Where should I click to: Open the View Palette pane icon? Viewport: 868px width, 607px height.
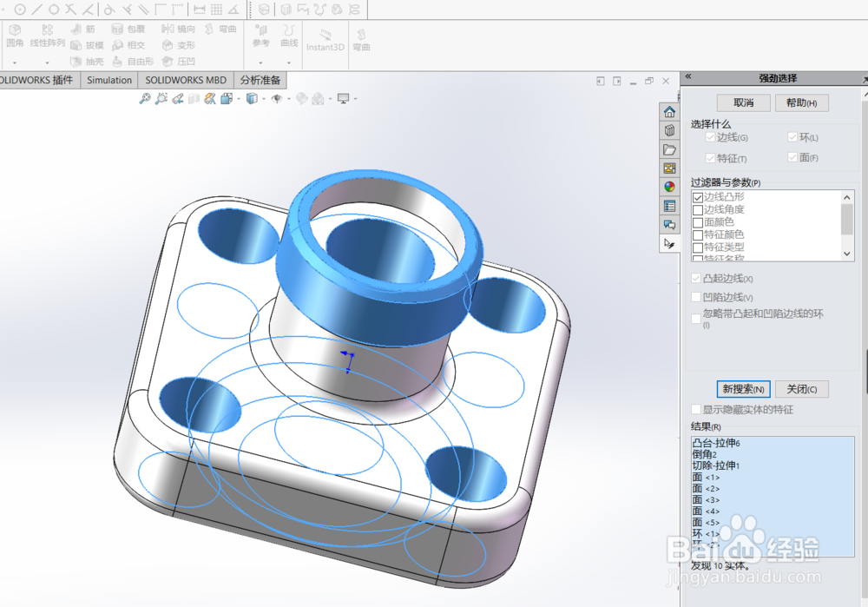(x=669, y=168)
